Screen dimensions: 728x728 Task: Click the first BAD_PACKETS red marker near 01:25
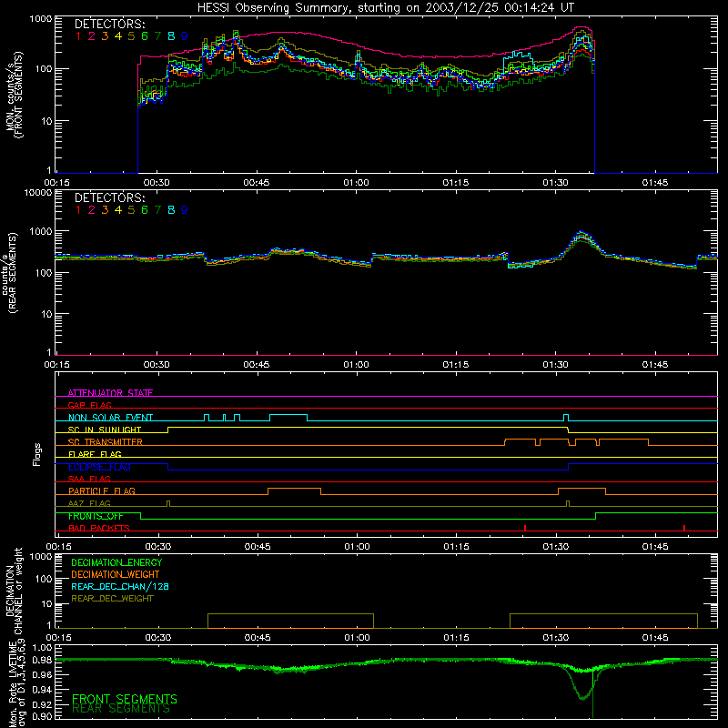[525, 528]
